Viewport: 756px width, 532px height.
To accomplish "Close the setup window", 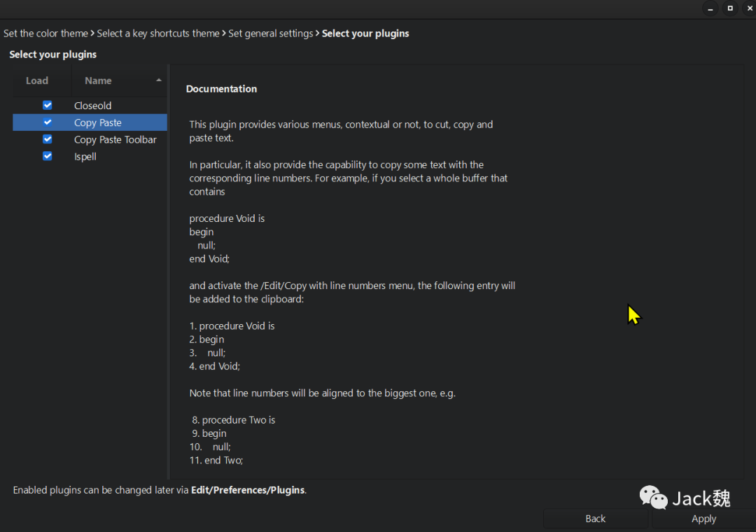I will pyautogui.click(x=749, y=8).
